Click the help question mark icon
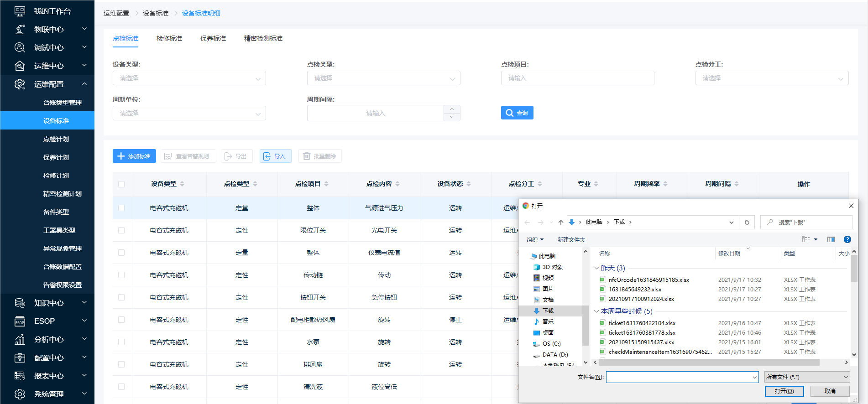 coord(847,239)
